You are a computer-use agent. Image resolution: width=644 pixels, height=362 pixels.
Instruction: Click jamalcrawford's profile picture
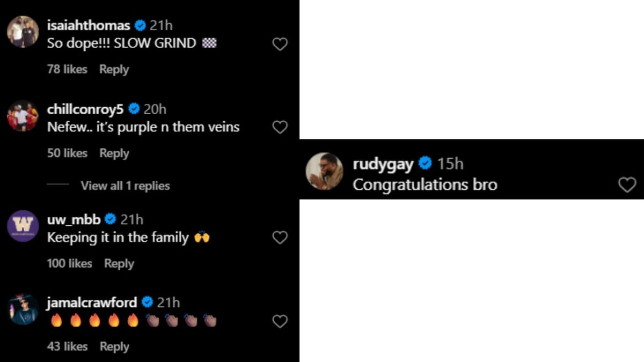[23, 311]
